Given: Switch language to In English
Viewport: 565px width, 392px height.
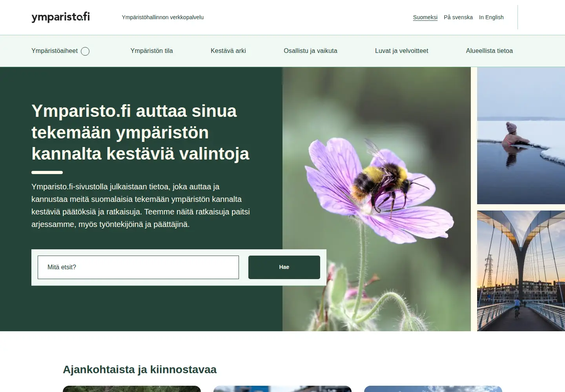Looking at the screenshot, I should point(491,17).
